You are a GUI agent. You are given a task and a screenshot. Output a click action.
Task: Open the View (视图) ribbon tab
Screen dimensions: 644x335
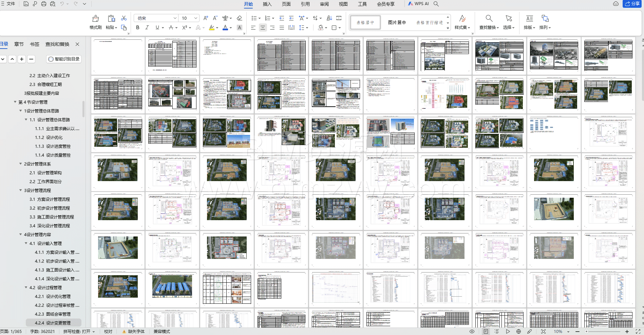tap(343, 4)
